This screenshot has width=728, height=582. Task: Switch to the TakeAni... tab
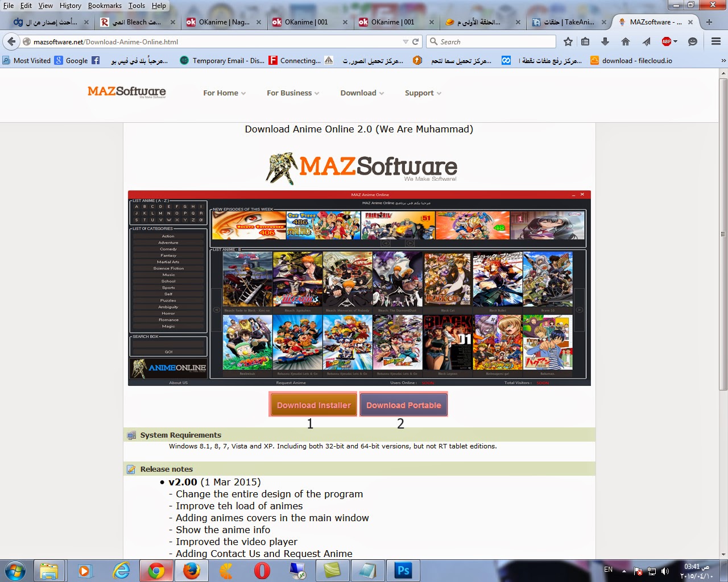[x=569, y=22]
